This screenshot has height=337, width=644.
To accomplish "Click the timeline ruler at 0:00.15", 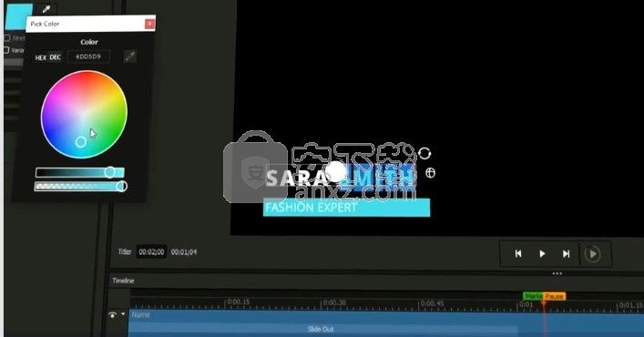I will [x=238, y=302].
